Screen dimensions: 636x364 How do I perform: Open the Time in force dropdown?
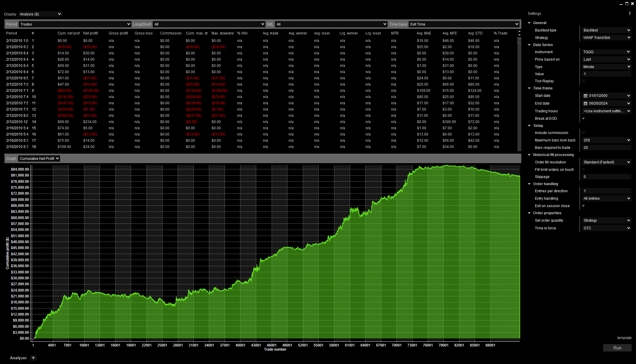point(607,228)
